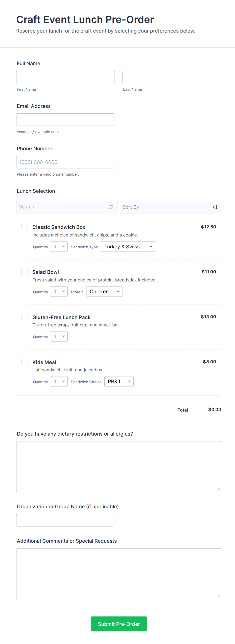Open the Turkey & Swiss sandwich type dropdown
Screen dimensions: 235x644
coord(128,247)
